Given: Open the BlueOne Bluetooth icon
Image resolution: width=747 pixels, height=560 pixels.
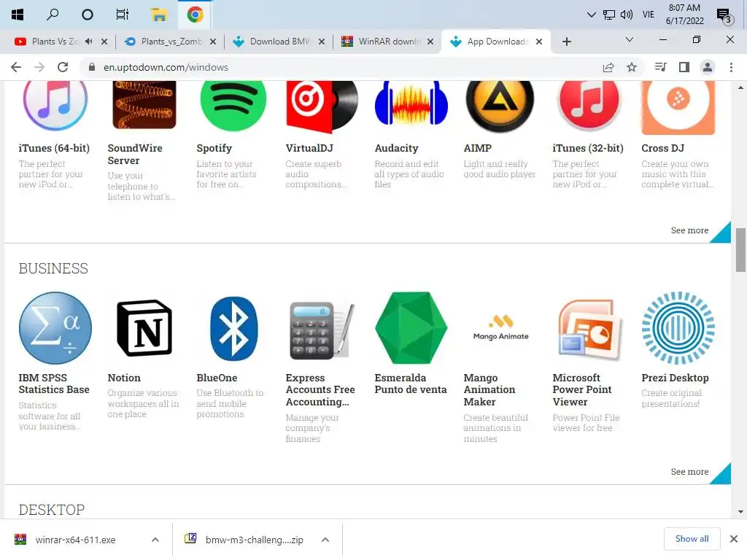Looking at the screenshot, I should coord(233,328).
